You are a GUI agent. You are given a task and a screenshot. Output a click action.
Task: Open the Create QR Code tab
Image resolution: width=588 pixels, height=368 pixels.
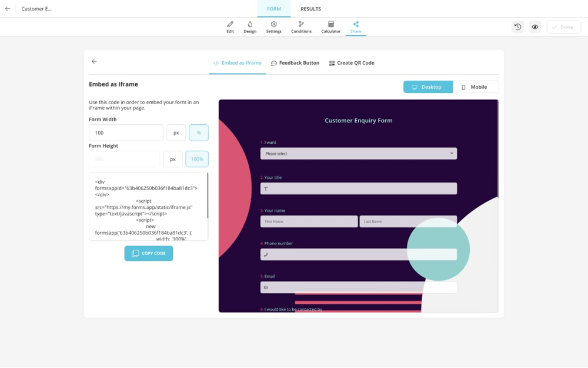click(x=352, y=63)
